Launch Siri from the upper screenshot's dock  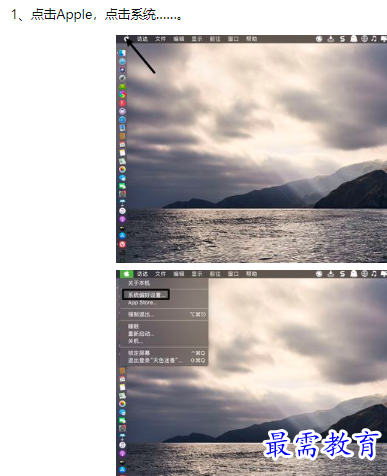click(x=122, y=70)
